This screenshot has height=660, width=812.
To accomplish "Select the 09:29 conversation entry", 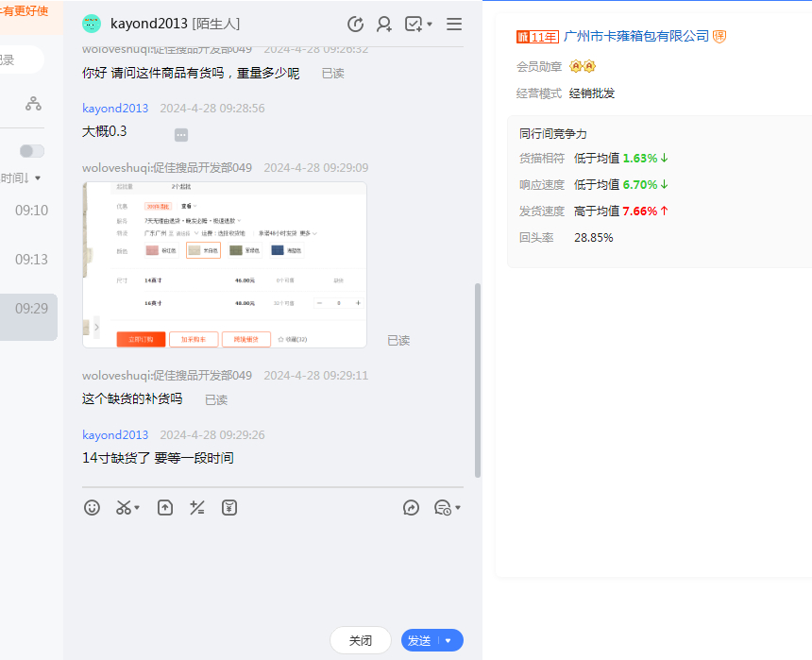I will 31,308.
